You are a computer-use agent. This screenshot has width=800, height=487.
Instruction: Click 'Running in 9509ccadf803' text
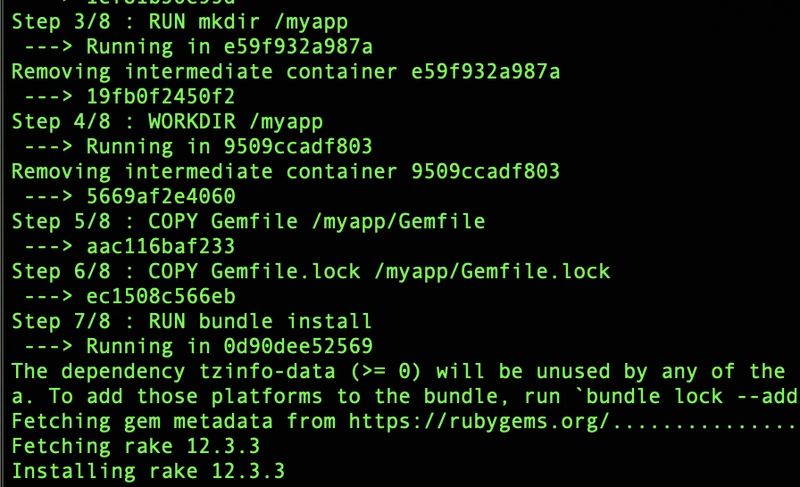coord(229,147)
